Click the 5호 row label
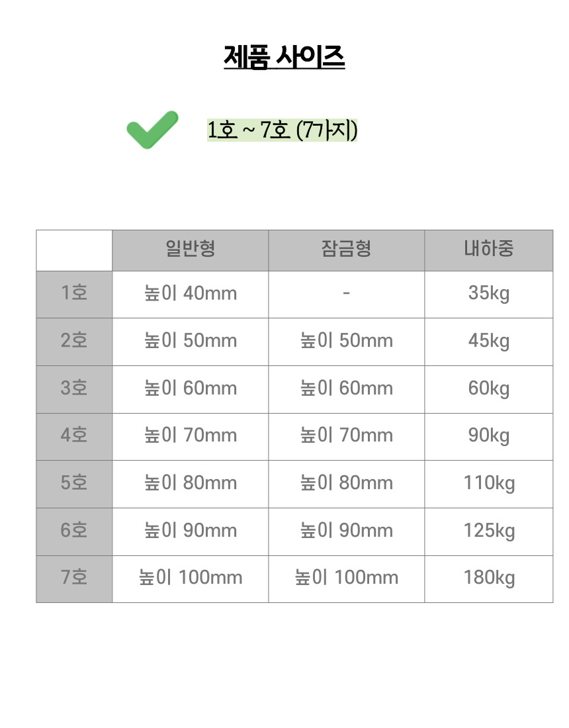Screen dimensions: 569x728 tap(74, 482)
